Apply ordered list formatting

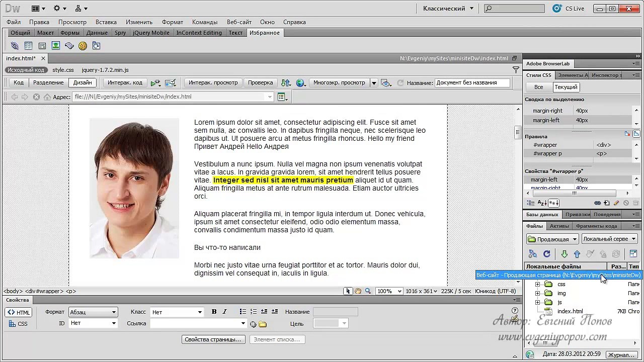[x=254, y=312]
